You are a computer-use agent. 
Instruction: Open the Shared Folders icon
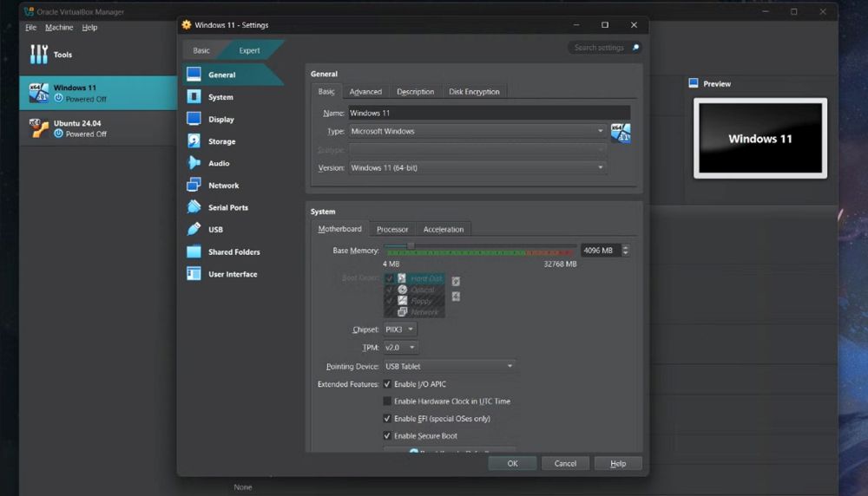pyautogui.click(x=194, y=251)
